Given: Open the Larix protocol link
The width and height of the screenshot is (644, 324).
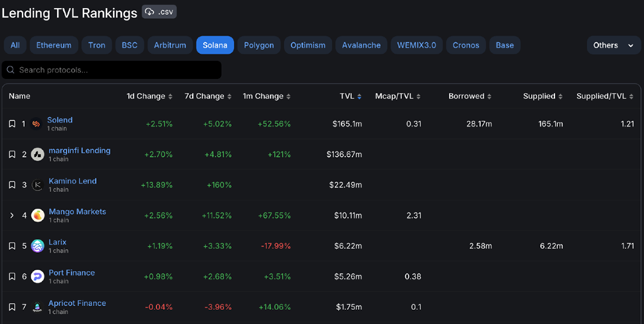Looking at the screenshot, I should pyautogui.click(x=58, y=242).
